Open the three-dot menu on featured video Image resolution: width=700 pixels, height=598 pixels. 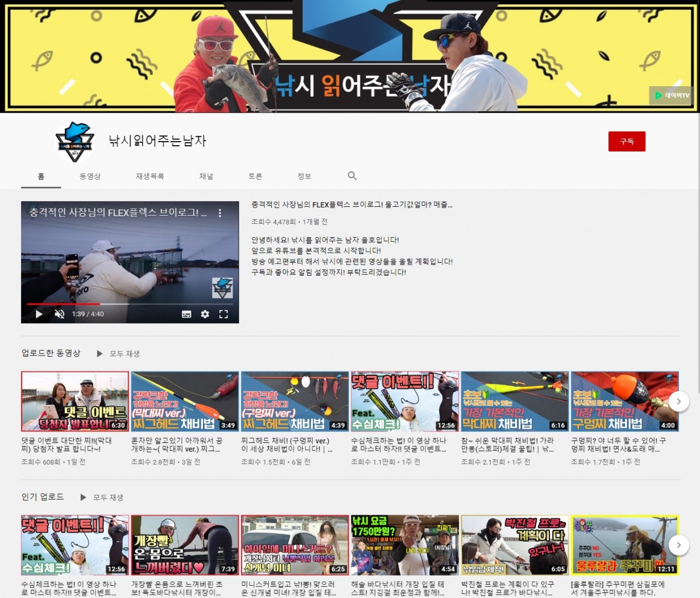220,213
